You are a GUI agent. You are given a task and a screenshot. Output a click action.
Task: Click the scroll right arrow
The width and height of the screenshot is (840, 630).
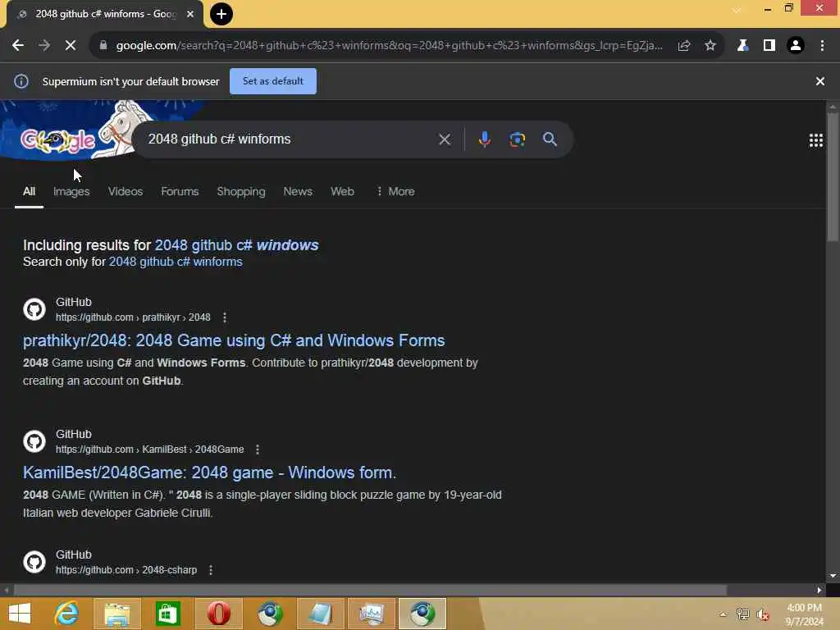click(819, 590)
